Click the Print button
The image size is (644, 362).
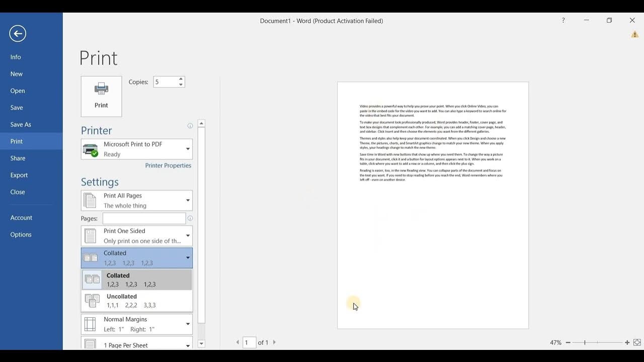(x=101, y=97)
